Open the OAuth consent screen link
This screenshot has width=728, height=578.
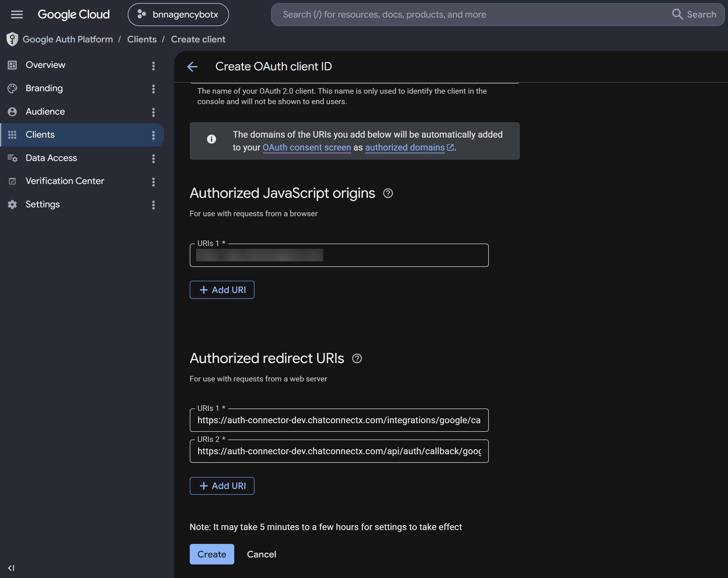307,147
